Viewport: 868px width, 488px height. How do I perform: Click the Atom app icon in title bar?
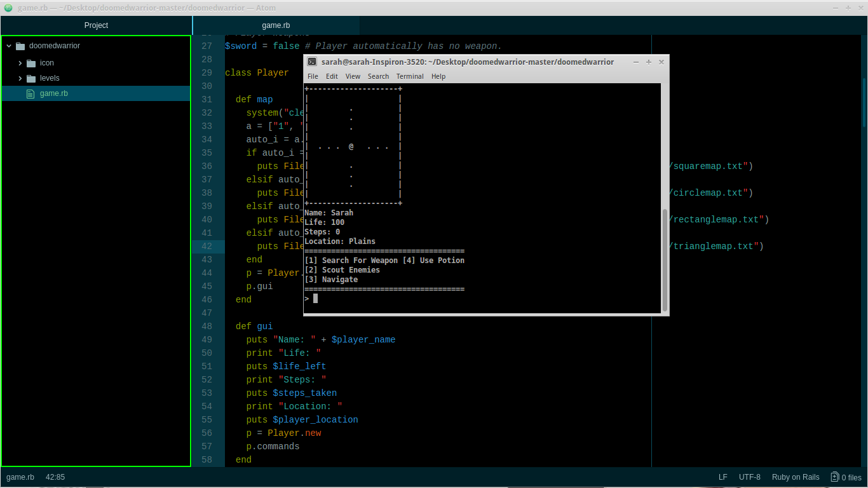click(8, 8)
